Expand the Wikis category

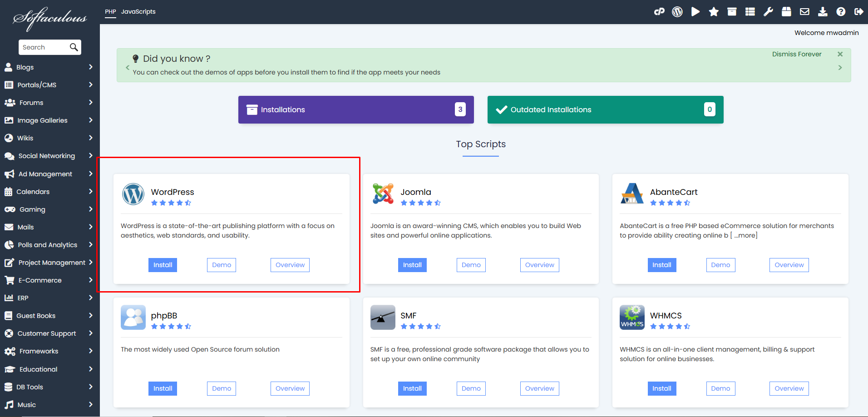(x=91, y=138)
